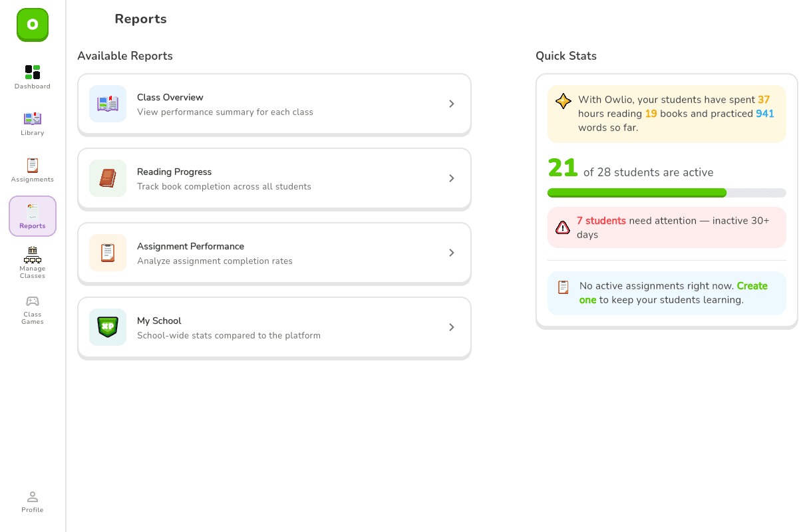Click the Reading Progress red book icon
This screenshot has width=809, height=532.
coord(108,178)
